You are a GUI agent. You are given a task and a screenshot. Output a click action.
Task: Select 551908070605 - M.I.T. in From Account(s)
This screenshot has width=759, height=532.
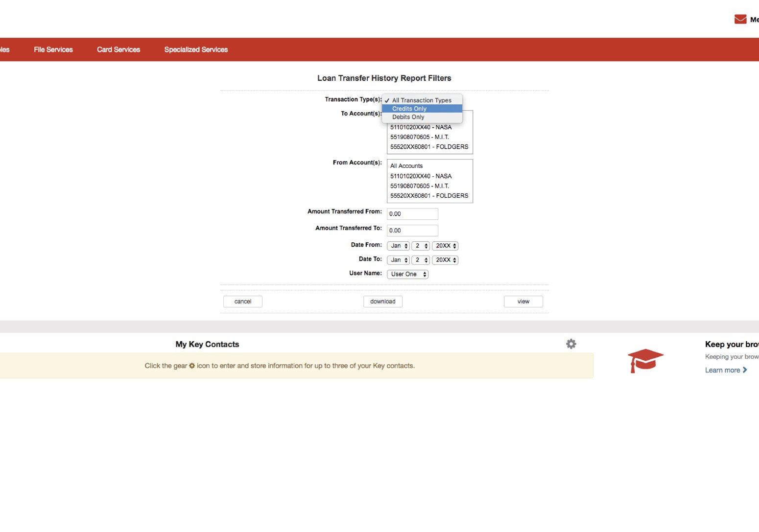click(x=419, y=186)
